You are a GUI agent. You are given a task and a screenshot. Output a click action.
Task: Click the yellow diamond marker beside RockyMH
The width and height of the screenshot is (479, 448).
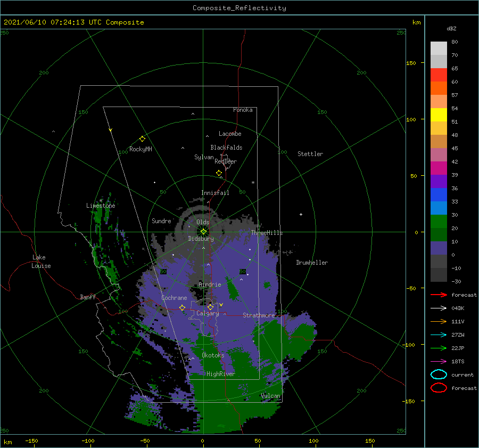pos(142,139)
